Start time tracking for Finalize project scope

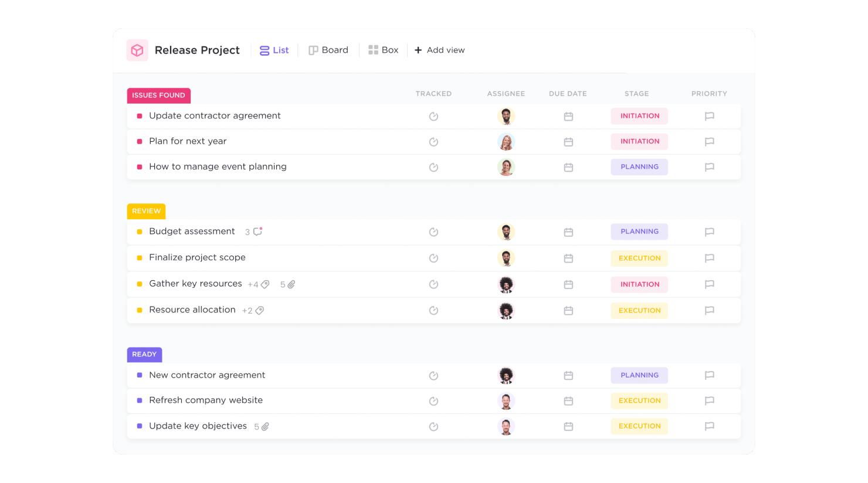433,258
